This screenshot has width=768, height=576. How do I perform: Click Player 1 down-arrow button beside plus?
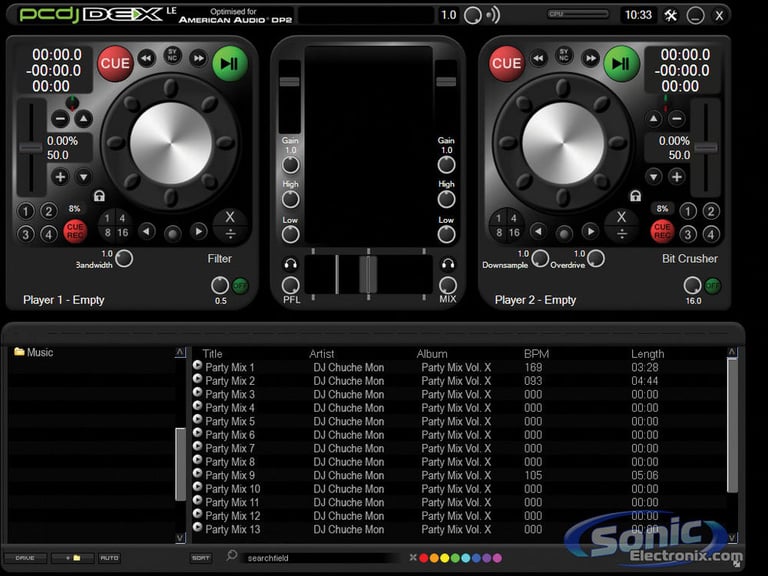(84, 177)
